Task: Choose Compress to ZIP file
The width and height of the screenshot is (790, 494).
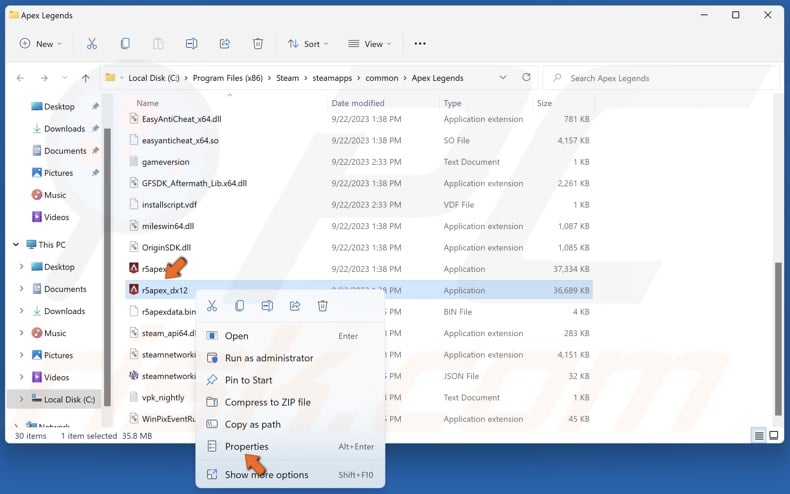Action: [x=290, y=402]
